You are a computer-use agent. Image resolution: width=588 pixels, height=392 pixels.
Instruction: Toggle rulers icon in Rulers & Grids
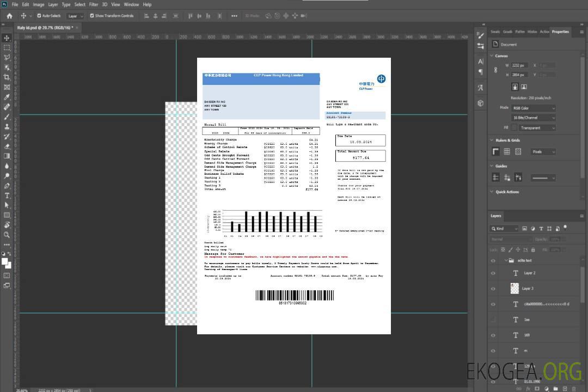click(496, 151)
